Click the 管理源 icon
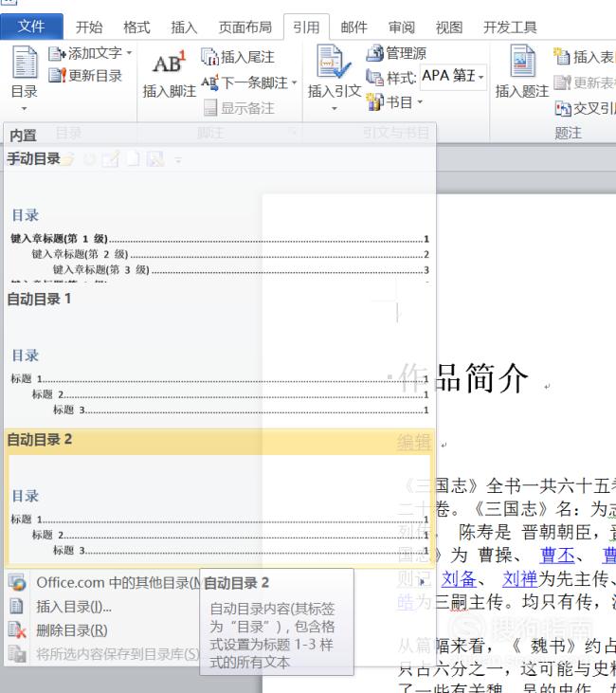The image size is (616, 693). click(374, 53)
